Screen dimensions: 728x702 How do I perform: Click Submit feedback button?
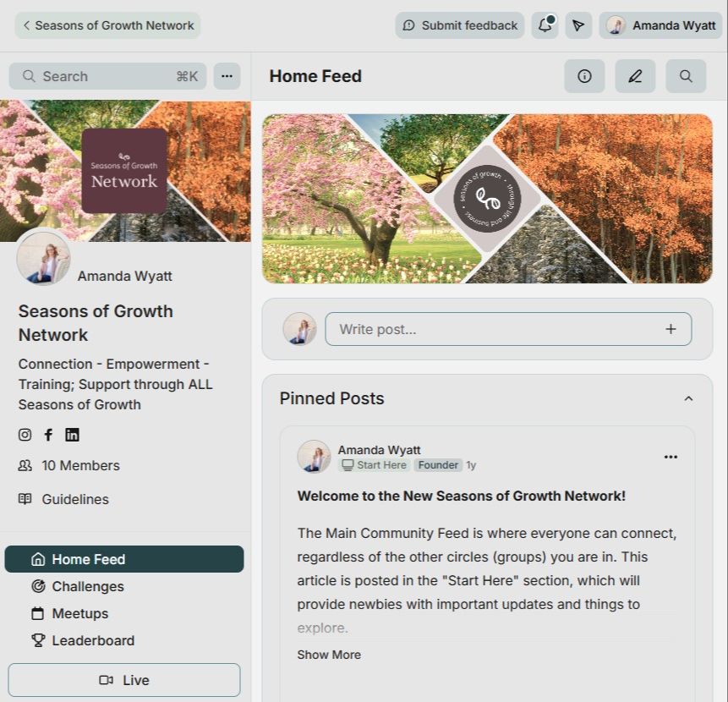460,25
